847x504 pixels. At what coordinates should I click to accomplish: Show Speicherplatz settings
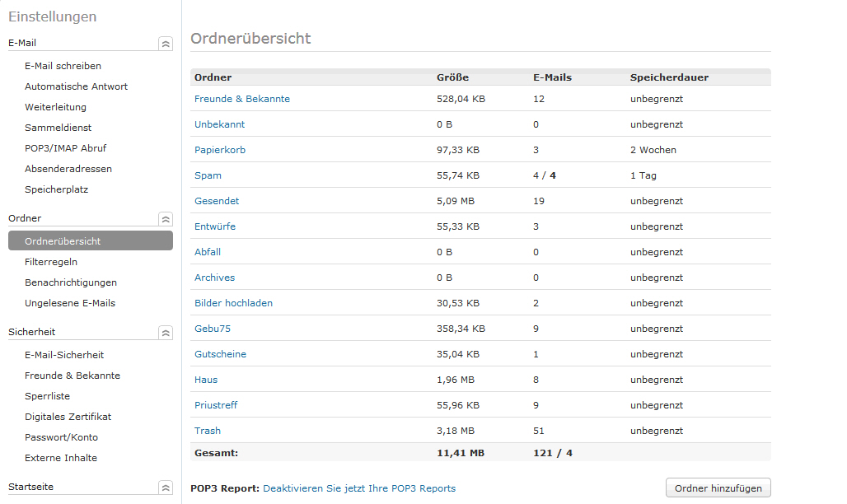pos(56,189)
